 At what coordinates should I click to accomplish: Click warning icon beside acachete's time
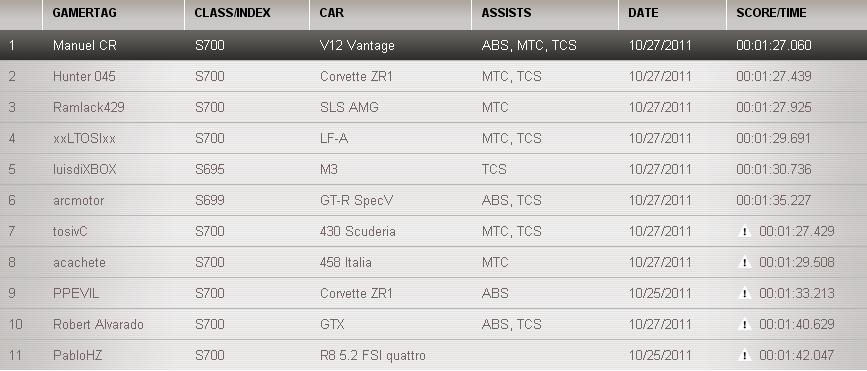(745, 263)
